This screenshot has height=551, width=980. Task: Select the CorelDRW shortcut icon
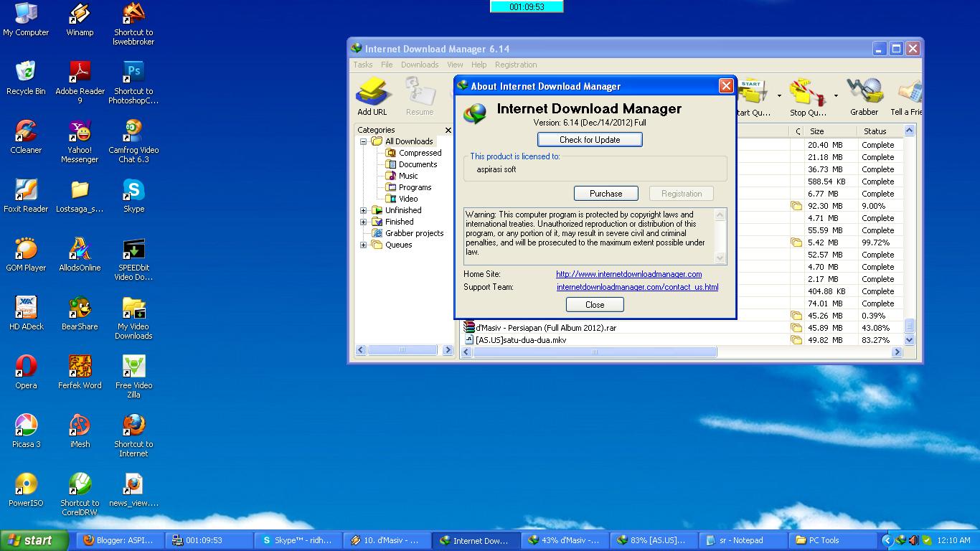(80, 495)
